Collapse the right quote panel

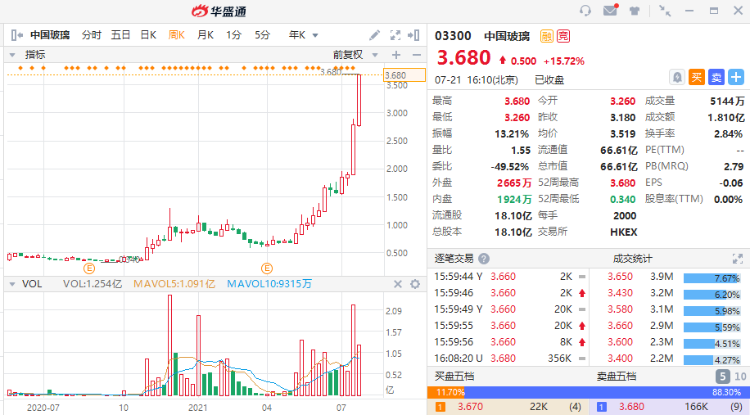click(414, 35)
